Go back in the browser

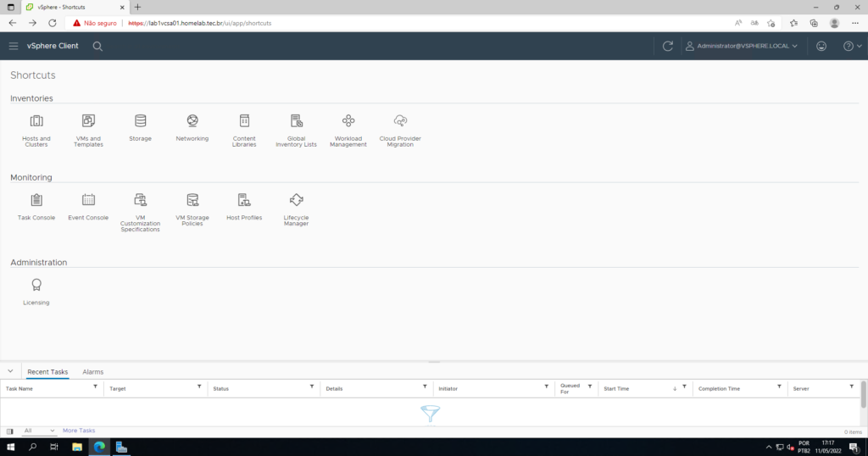pos(12,23)
